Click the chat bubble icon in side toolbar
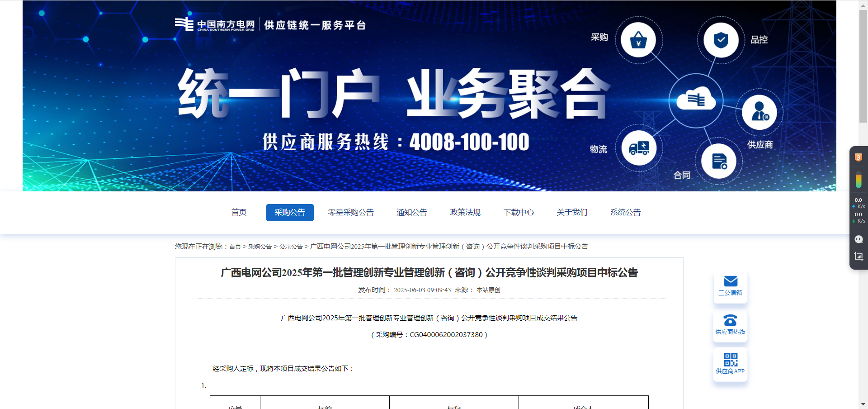This screenshot has width=868, height=409. point(859,239)
